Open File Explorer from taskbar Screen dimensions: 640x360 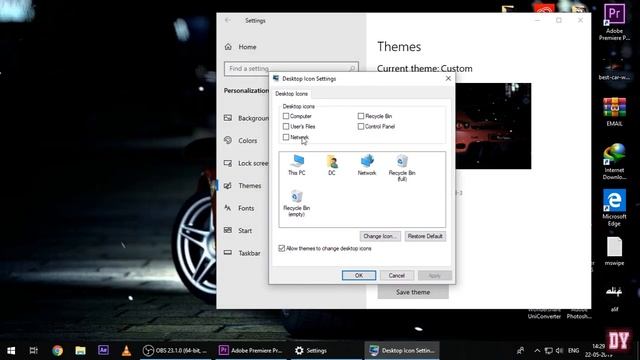[80, 350]
